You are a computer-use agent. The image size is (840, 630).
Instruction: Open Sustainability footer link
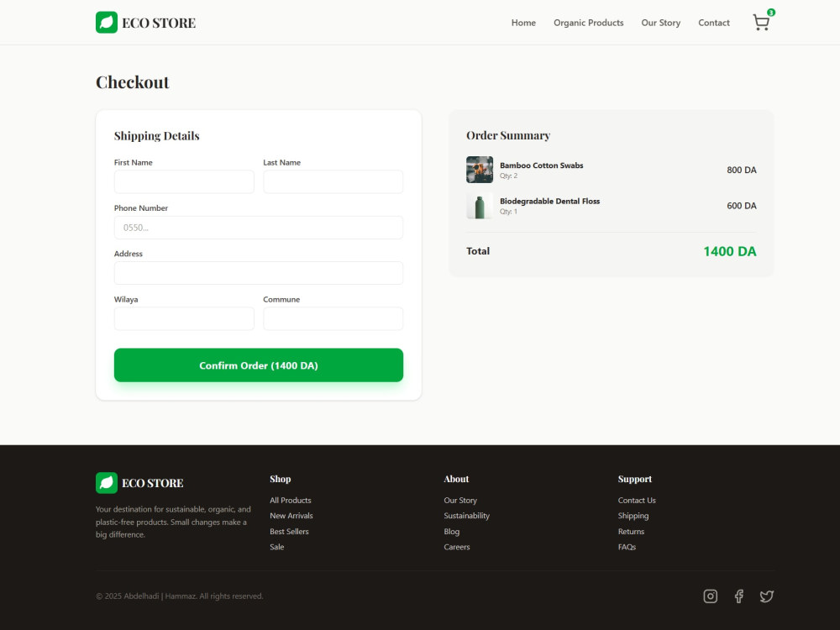pyautogui.click(x=466, y=516)
